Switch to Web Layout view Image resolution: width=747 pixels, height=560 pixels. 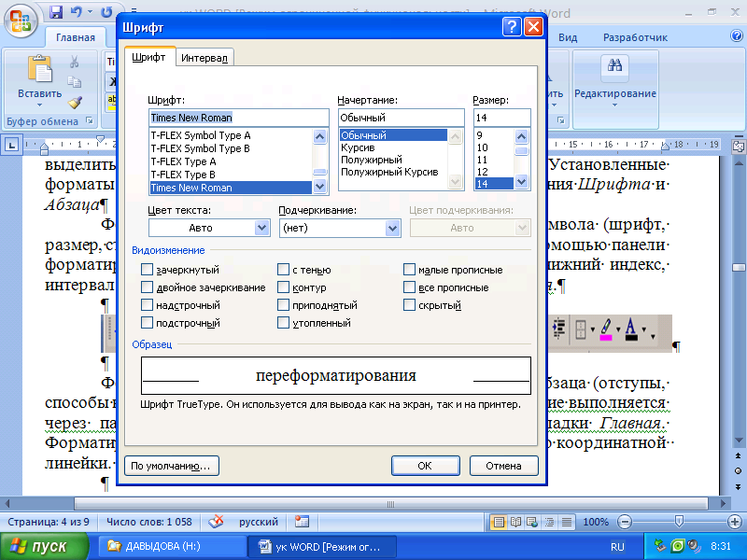(532, 522)
